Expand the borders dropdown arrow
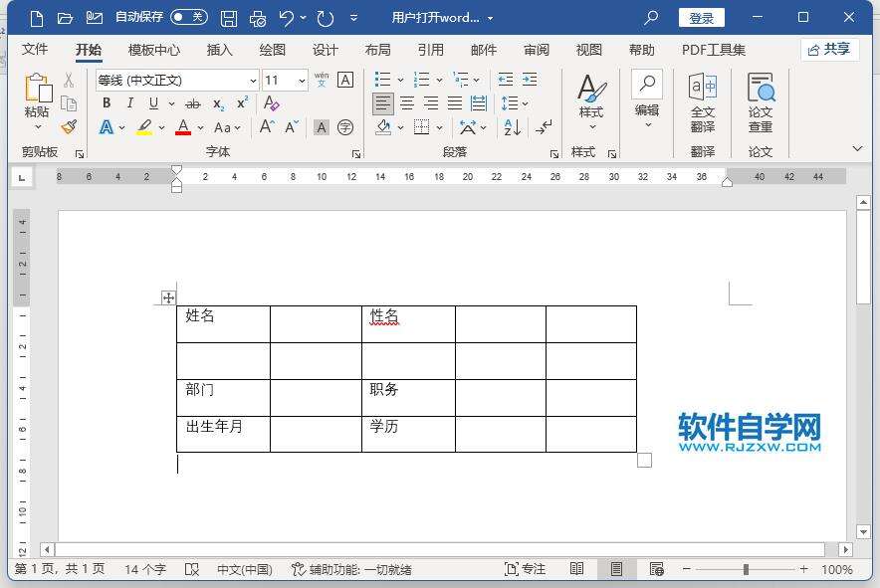Viewport: 880px width, 588px height. coord(439,128)
